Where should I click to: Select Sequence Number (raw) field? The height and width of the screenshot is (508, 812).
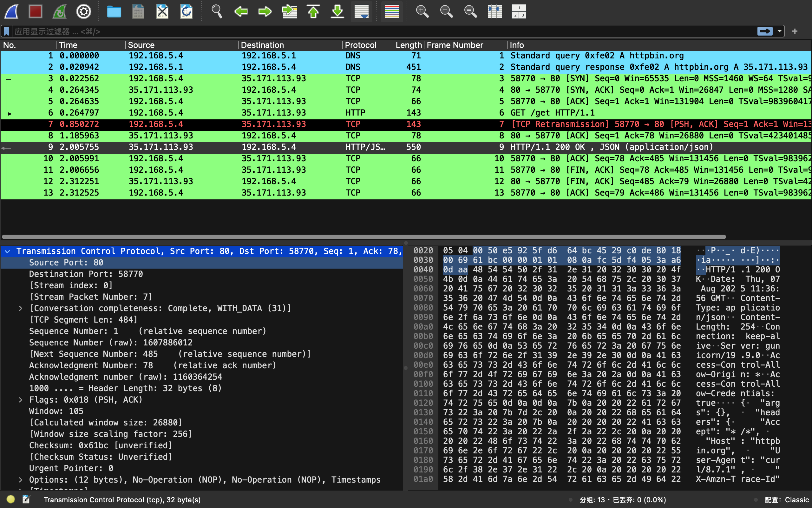201,343
